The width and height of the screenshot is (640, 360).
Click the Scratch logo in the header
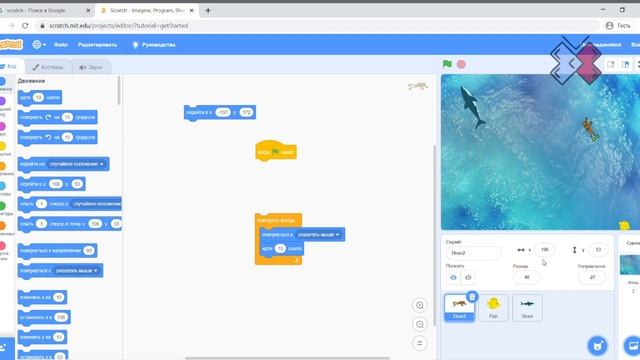click(x=11, y=44)
